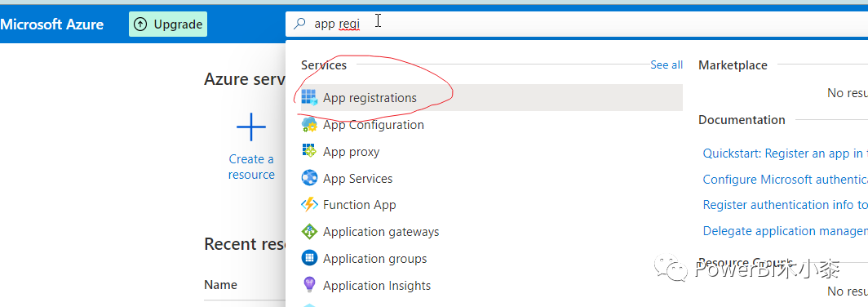Click the search magnifier icon

(299, 24)
